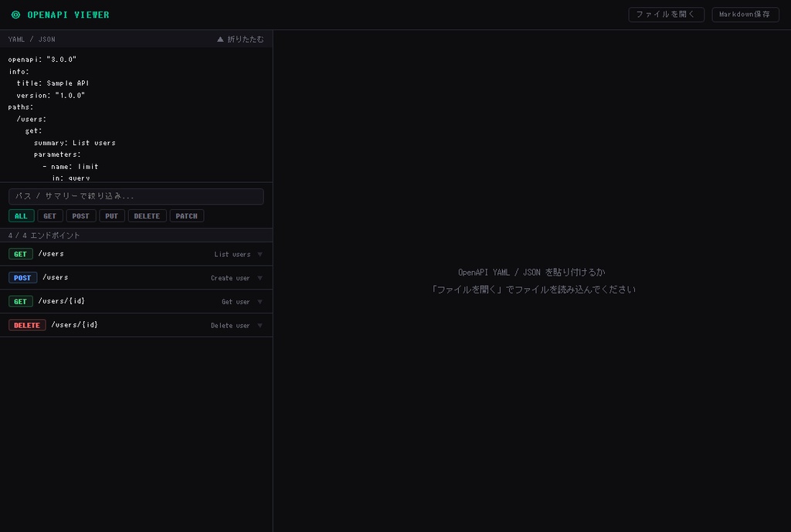Click the 'summary: List users' line
Screen dimensions: 791x532
point(75,143)
